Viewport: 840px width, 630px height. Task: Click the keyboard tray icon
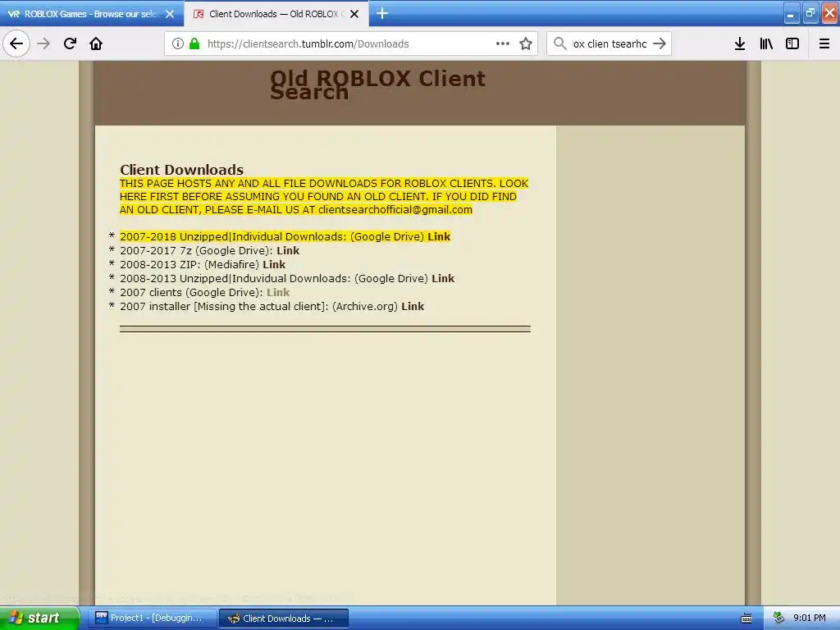[x=746, y=619]
